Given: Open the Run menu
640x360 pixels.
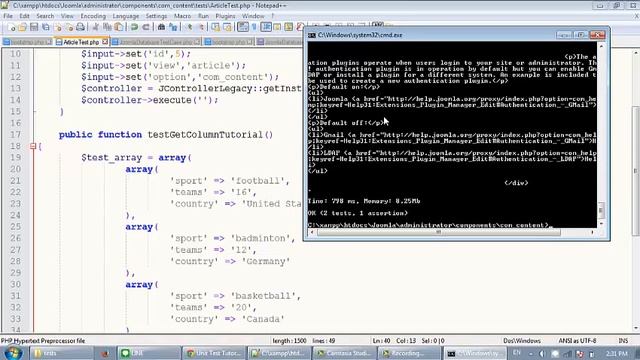Looking at the screenshot, I should [x=203, y=16].
